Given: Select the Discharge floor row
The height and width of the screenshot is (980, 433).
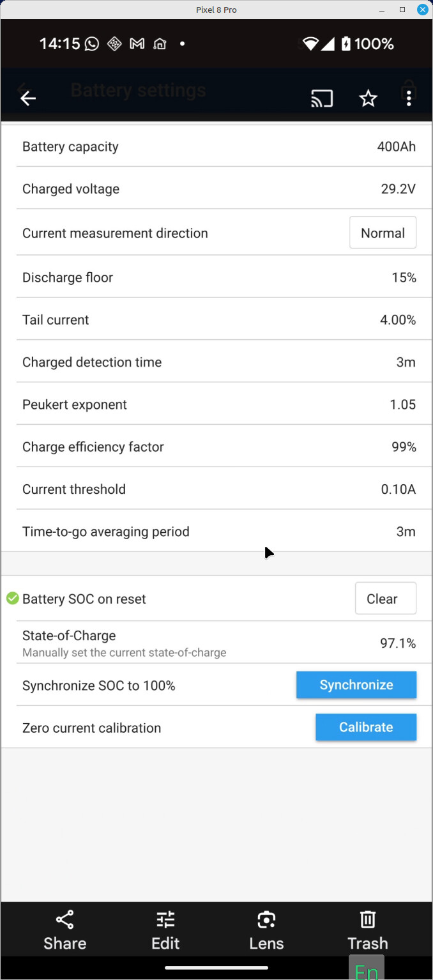Looking at the screenshot, I should 216,277.
